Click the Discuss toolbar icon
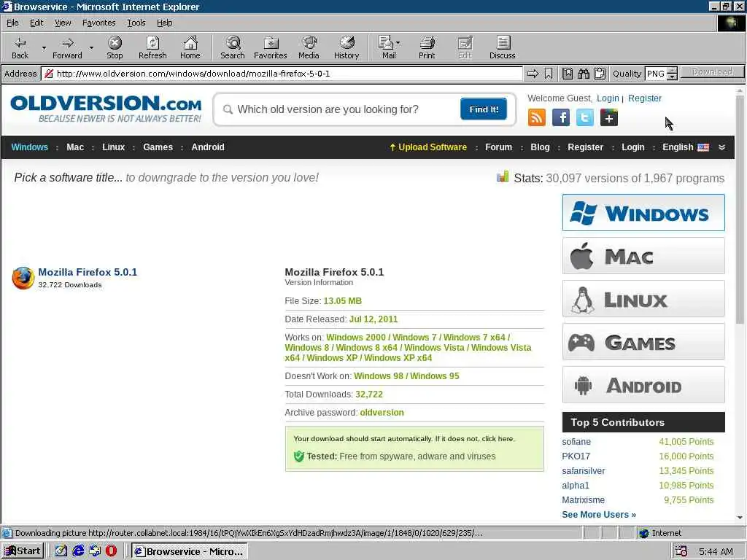Image resolution: width=747 pixels, height=560 pixels. tap(502, 47)
